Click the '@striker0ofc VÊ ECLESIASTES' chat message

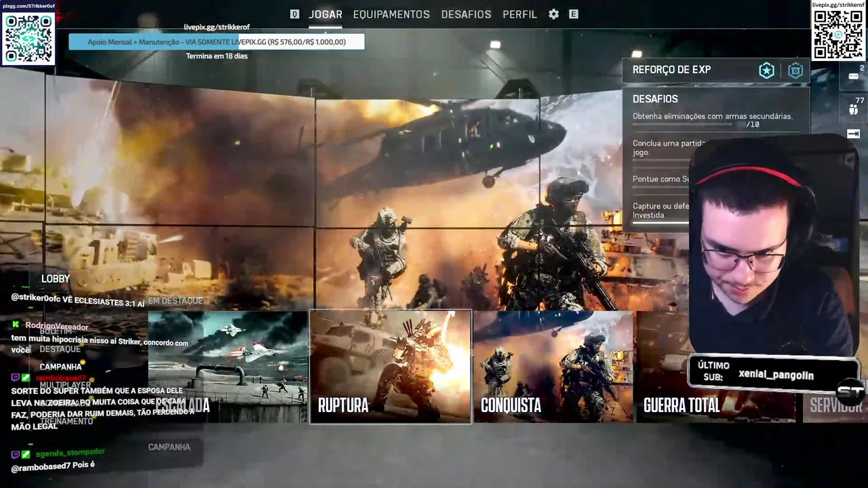pos(78,302)
